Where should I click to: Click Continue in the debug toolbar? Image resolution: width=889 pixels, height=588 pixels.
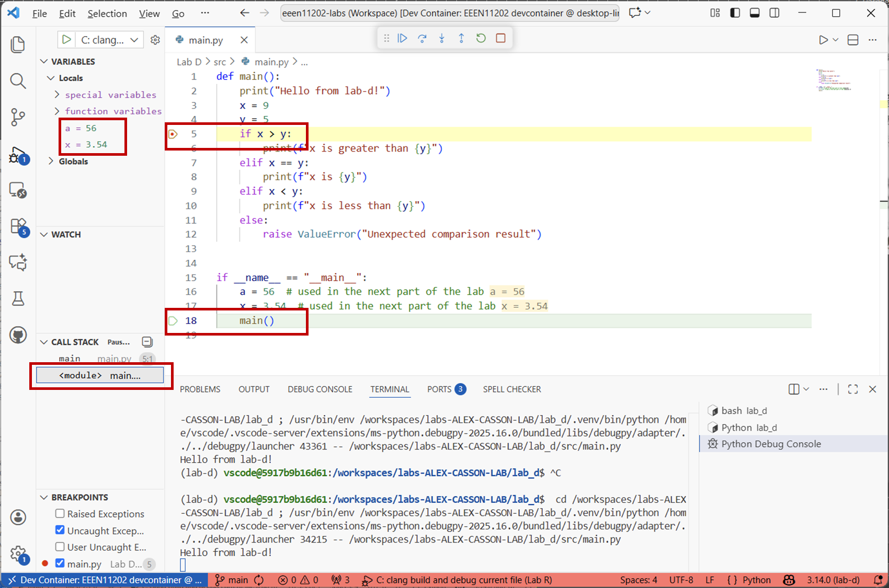[x=402, y=38]
